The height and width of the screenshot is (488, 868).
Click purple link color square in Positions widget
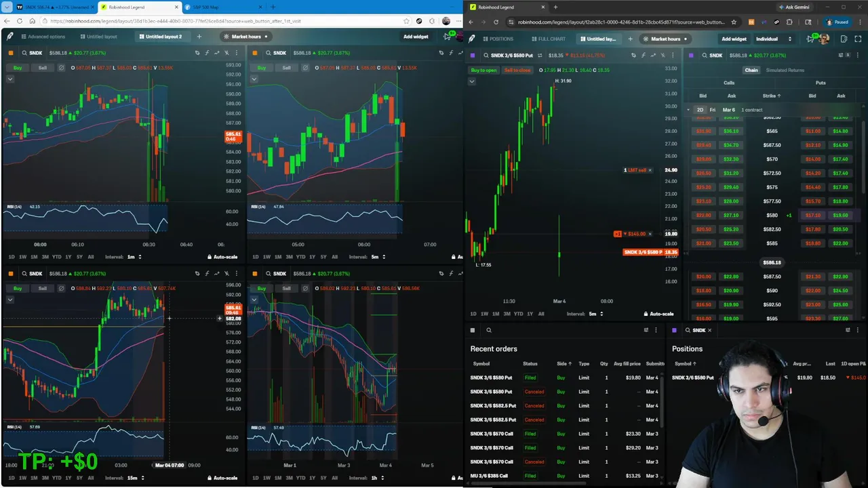click(x=674, y=330)
